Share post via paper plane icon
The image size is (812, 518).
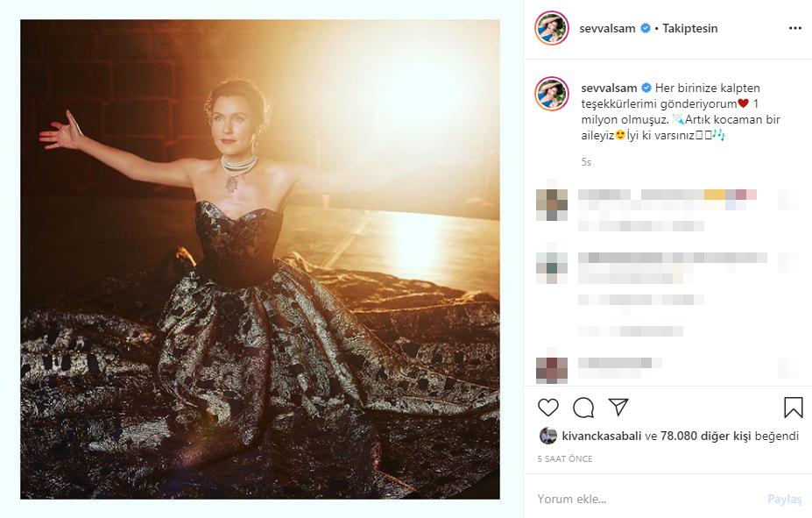(618, 408)
